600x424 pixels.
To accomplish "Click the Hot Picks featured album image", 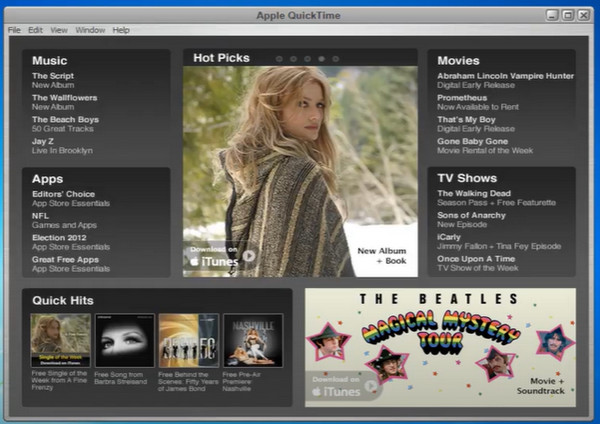I will tap(300, 171).
